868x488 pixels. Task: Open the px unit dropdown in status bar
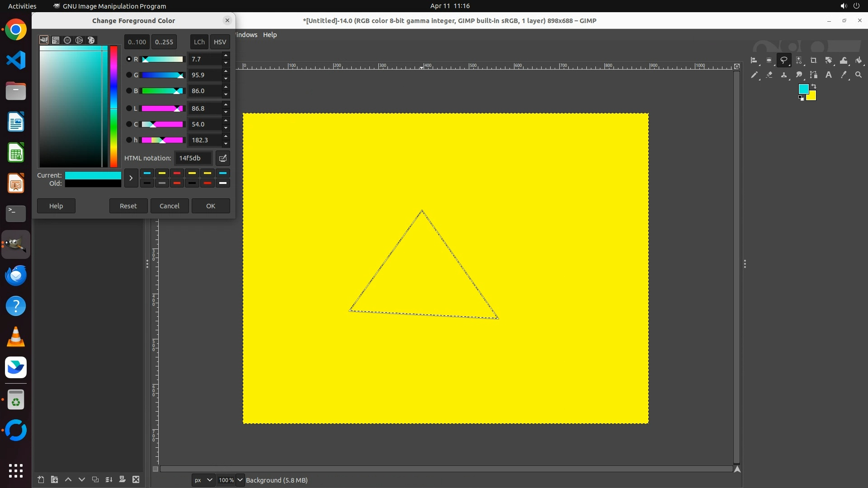[x=203, y=480]
